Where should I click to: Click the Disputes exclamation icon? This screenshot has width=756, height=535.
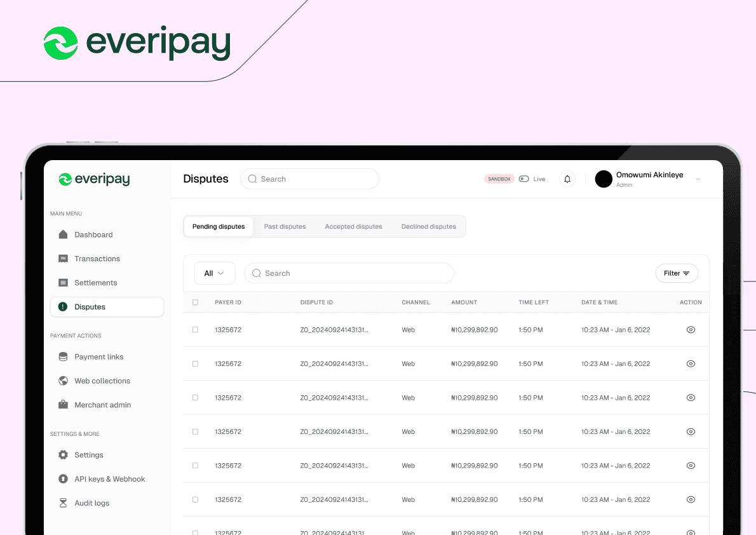point(63,307)
